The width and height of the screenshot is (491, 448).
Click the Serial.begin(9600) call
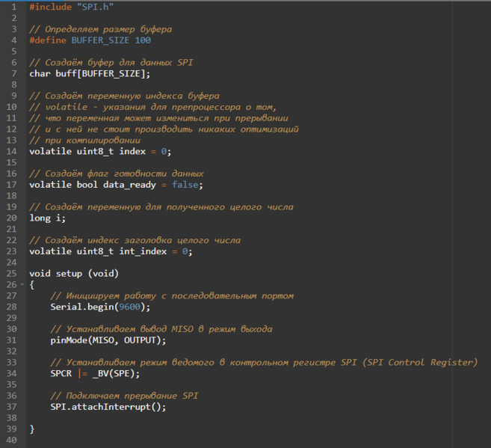pyautogui.click(x=100, y=307)
